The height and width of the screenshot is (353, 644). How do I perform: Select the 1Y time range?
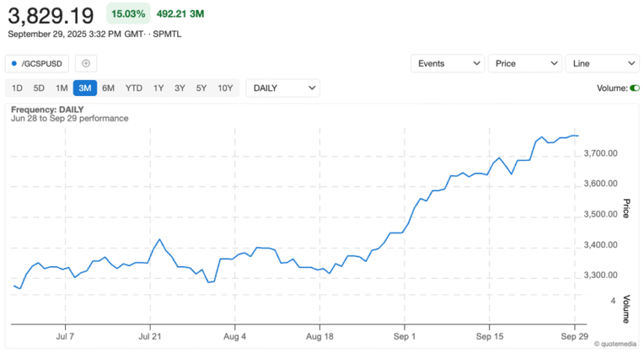[159, 88]
